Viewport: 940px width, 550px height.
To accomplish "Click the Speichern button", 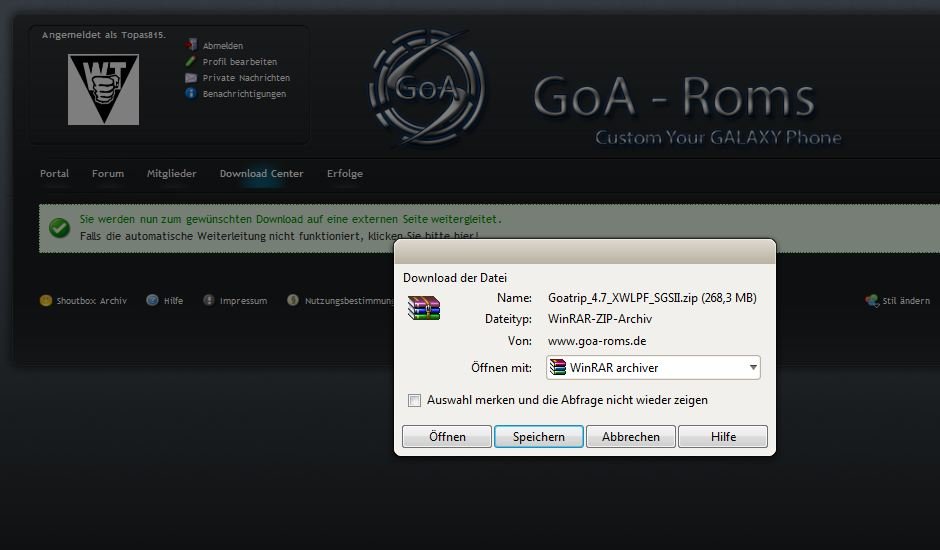I will [539, 437].
